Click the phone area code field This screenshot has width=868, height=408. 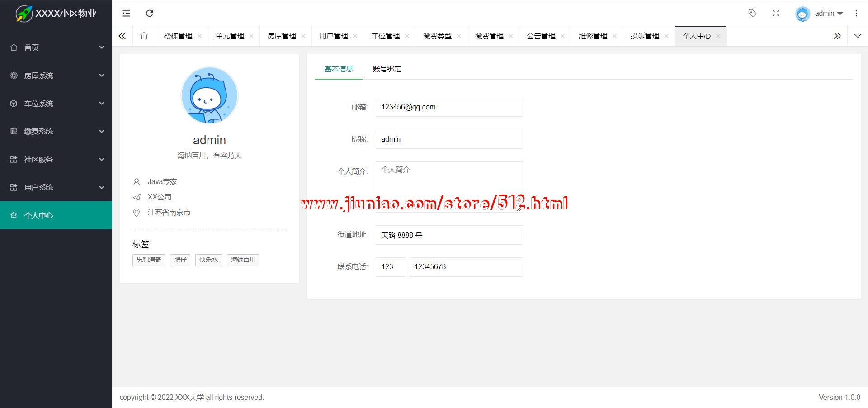[391, 267]
